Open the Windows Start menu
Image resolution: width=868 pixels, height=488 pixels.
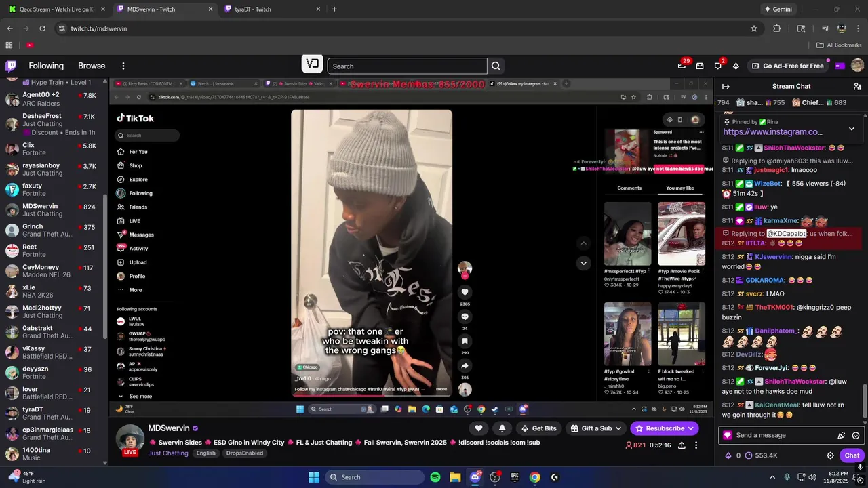314,477
